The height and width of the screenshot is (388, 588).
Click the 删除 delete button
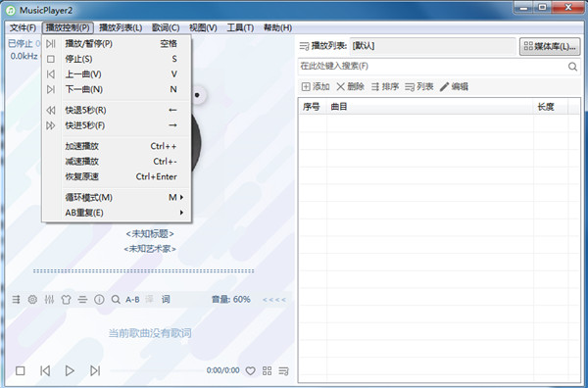click(350, 87)
